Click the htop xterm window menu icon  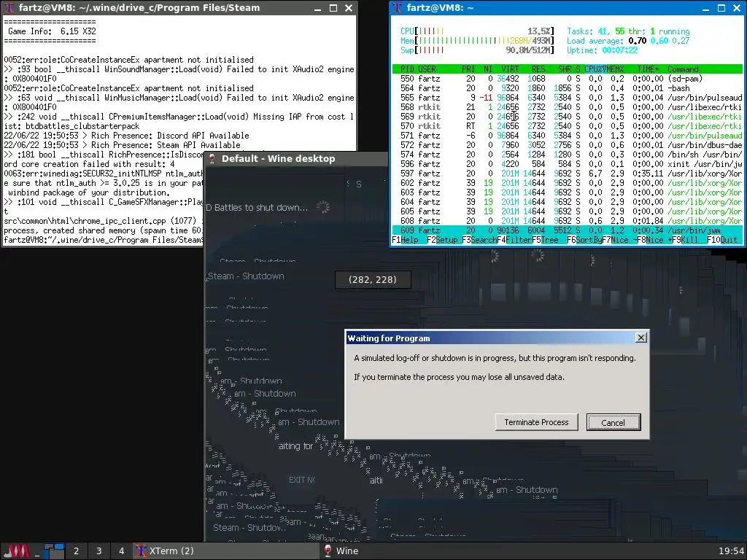[397, 7]
